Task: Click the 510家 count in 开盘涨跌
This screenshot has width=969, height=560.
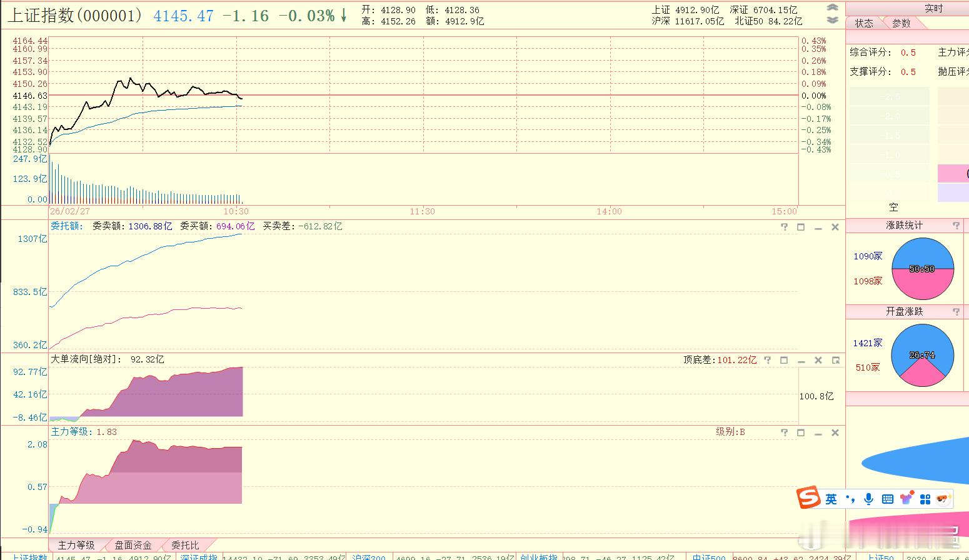Action: [x=868, y=367]
